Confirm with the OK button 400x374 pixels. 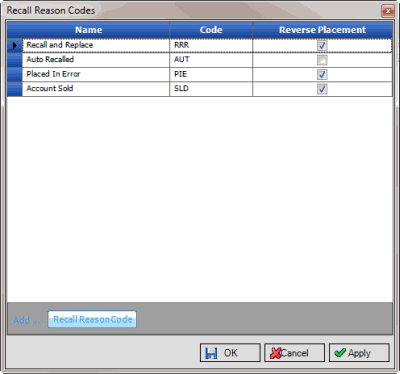click(x=230, y=353)
